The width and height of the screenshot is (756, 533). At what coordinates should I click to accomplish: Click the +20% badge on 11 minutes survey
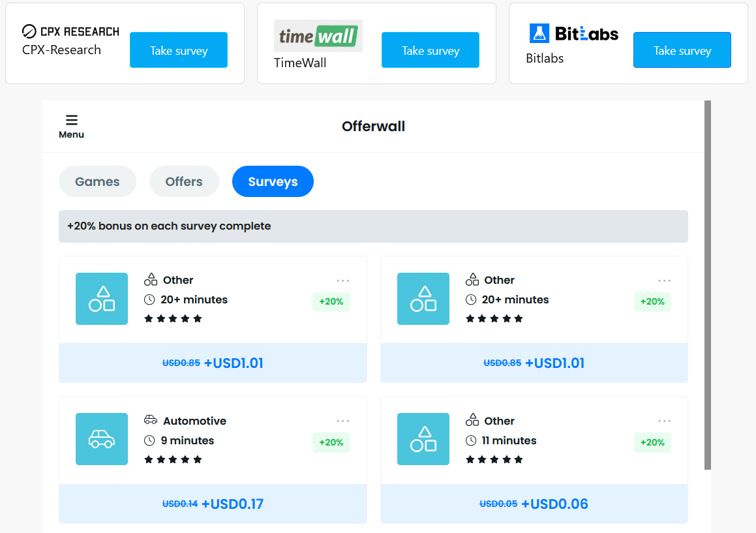[652, 442]
